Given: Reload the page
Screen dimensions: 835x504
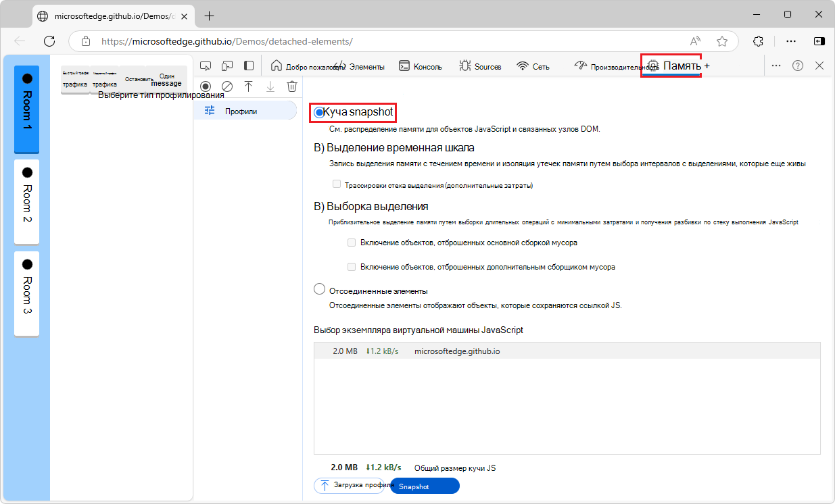Looking at the screenshot, I should (49, 41).
